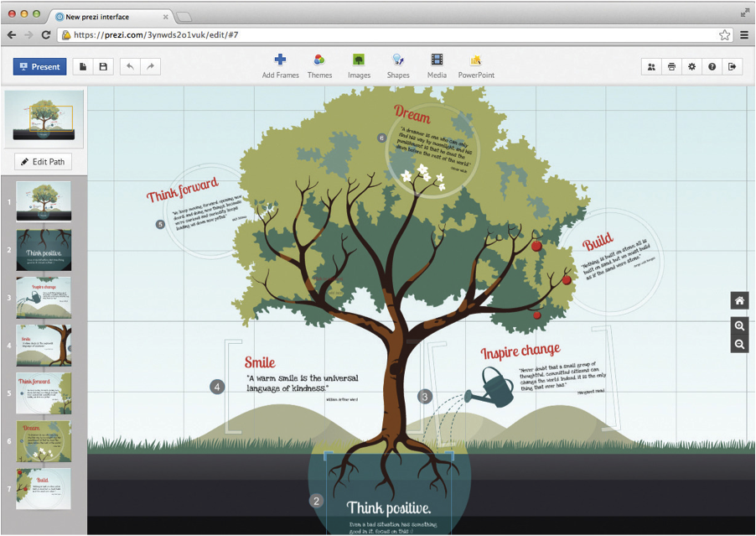The height and width of the screenshot is (536, 756).
Task: Click the print icon
Action: 671,66
